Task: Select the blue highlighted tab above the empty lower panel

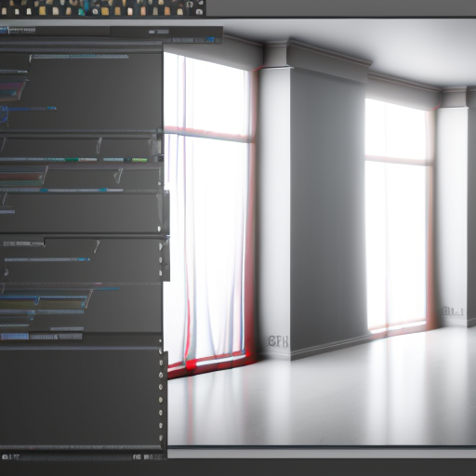Action: pyautogui.click(x=14, y=337)
